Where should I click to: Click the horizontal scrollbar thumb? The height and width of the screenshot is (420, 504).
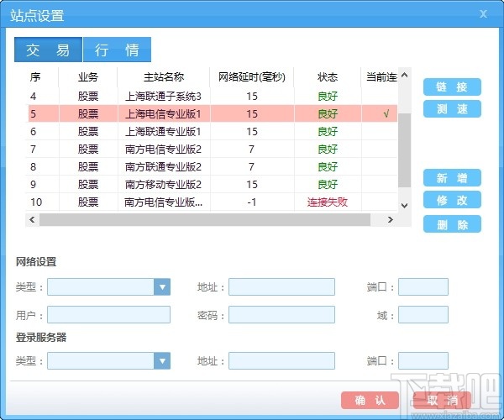coord(205,219)
